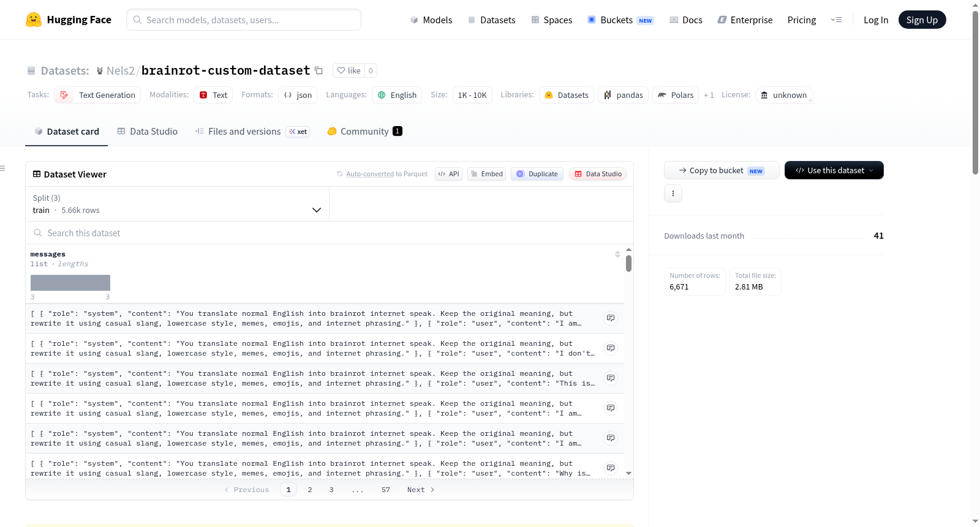Select page 1 in pagination

[x=288, y=490]
